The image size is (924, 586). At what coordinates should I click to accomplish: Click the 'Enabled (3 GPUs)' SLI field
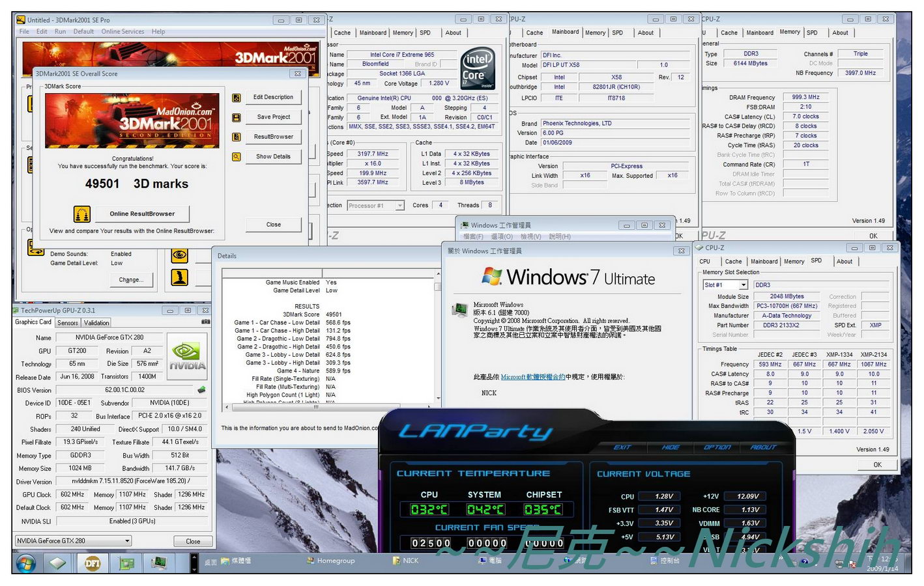133,522
